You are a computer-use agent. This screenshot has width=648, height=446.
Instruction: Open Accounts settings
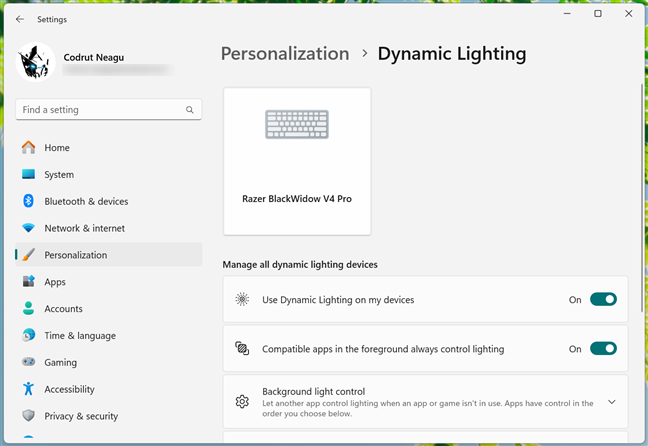pos(109,308)
